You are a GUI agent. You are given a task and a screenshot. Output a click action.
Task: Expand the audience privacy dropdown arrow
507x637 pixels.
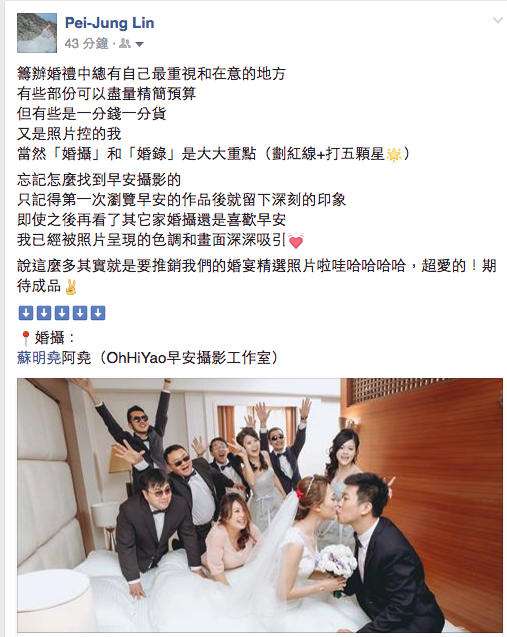(x=139, y=44)
